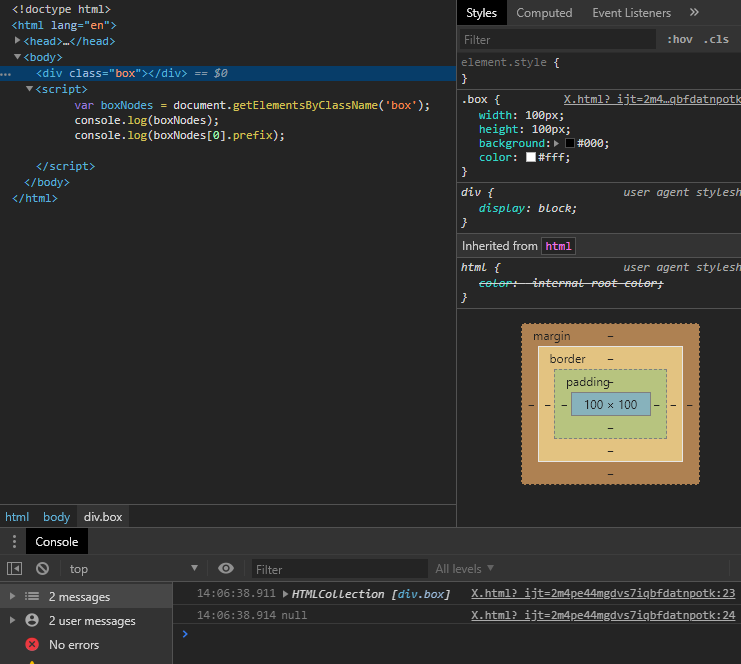Open the All levels dropdown

(464, 569)
